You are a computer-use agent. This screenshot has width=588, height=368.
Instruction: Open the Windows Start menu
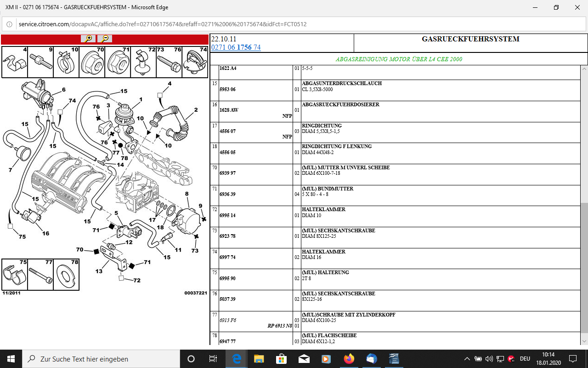click(x=11, y=359)
